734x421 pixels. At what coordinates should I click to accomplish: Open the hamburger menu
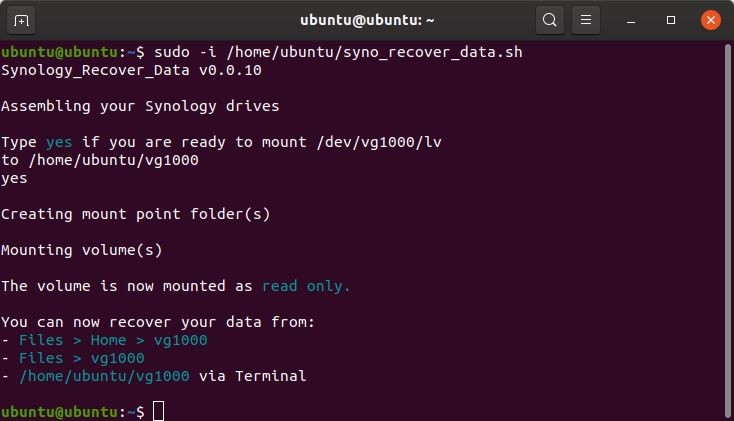[x=586, y=20]
